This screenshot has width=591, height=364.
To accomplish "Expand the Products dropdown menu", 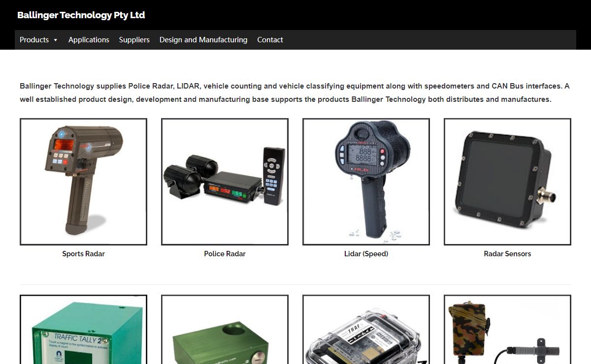I will tap(39, 40).
